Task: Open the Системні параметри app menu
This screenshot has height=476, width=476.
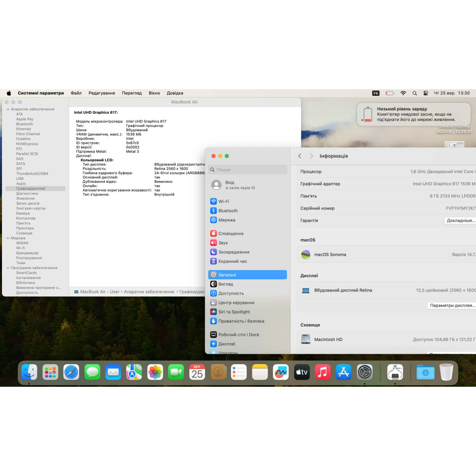Action: tap(41, 93)
